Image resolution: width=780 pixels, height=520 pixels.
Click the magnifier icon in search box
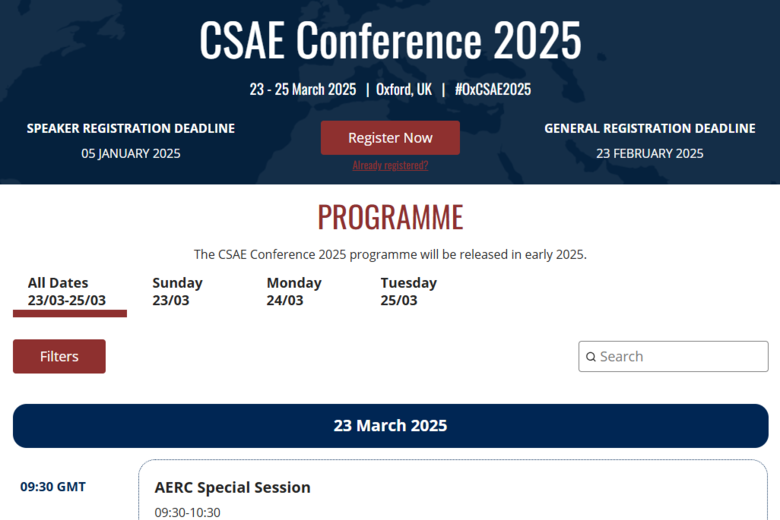click(590, 357)
